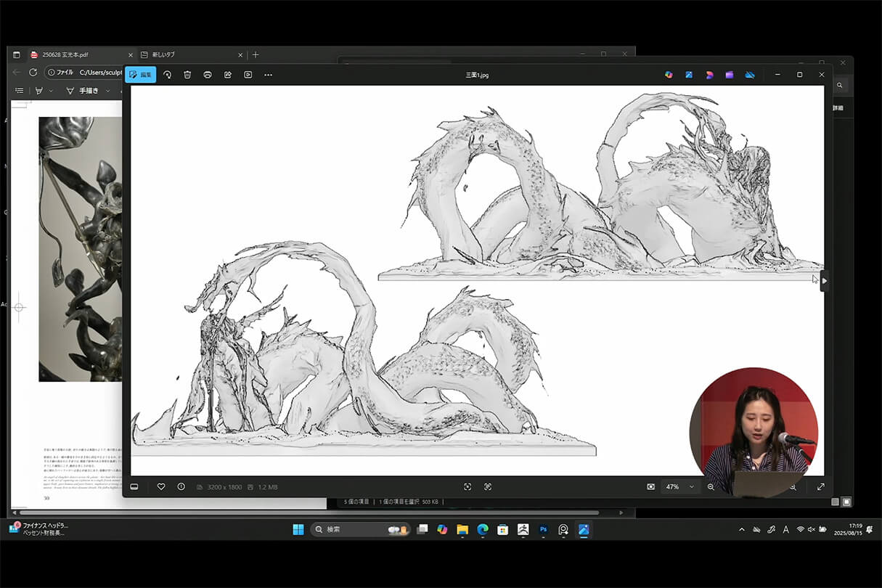Open the three-dot more options menu

269,75
